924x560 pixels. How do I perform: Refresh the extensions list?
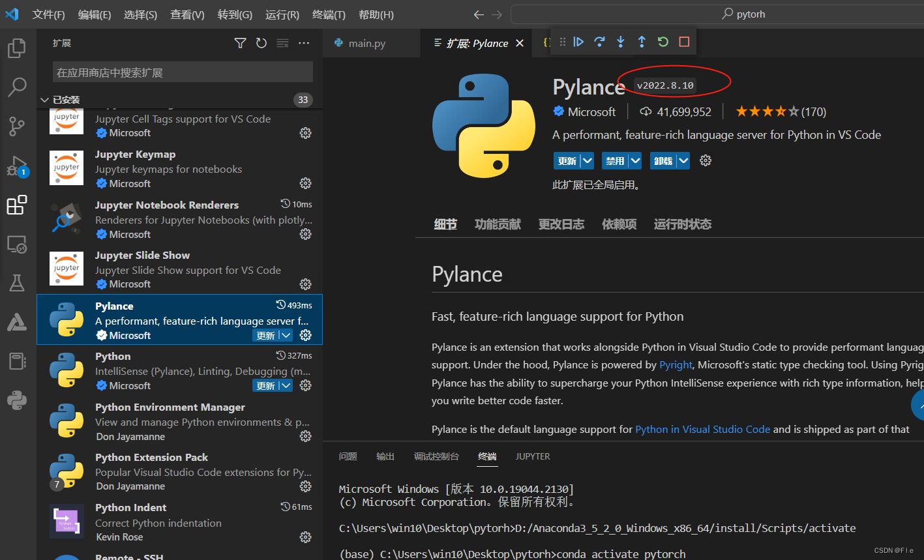pyautogui.click(x=261, y=43)
